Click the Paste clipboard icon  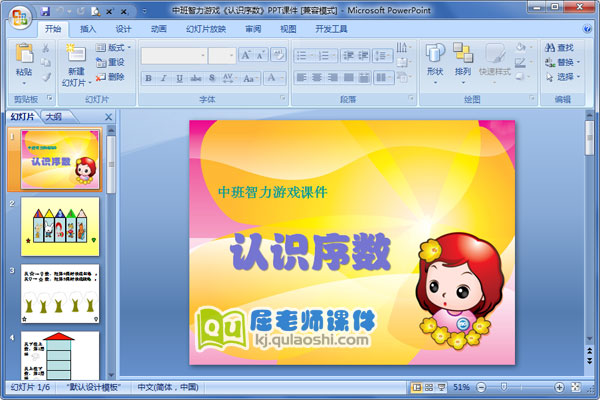[24, 53]
